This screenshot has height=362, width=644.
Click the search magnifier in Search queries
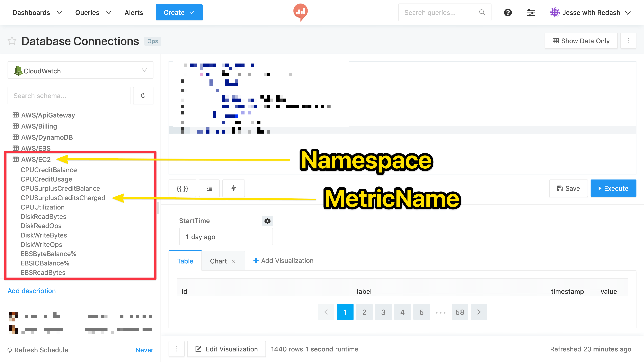482,12
